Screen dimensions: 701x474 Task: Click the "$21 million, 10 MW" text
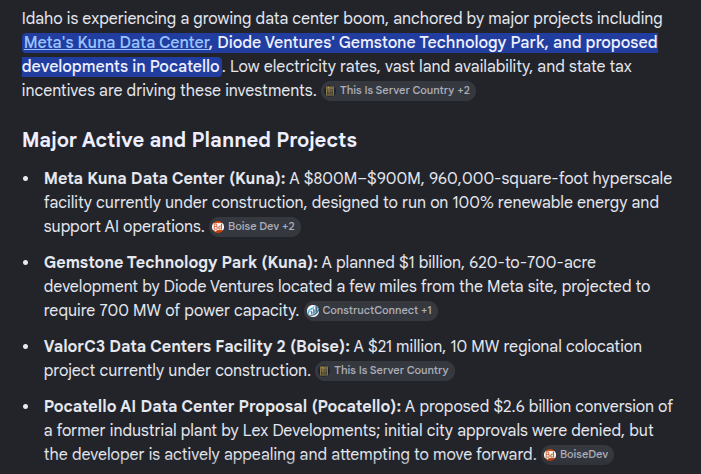pos(433,347)
